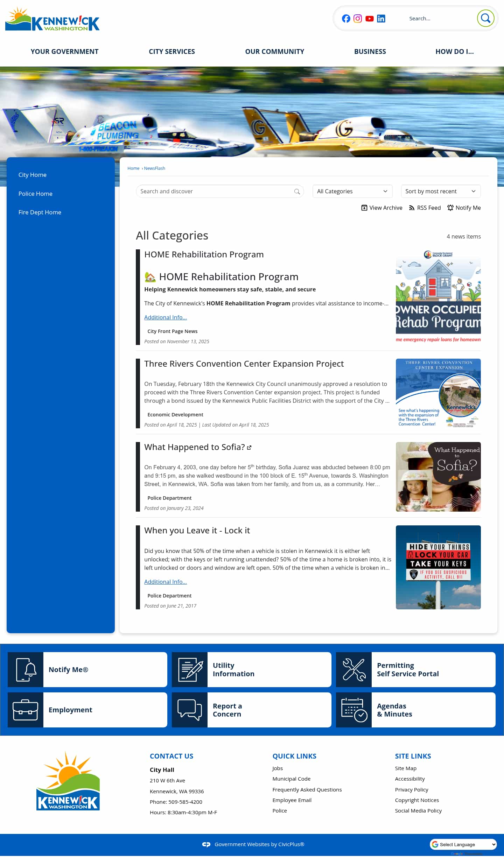Screen dimensions: 504x857
Task: Open the HOME Rehabilitation Program headline
Action: 204,255
